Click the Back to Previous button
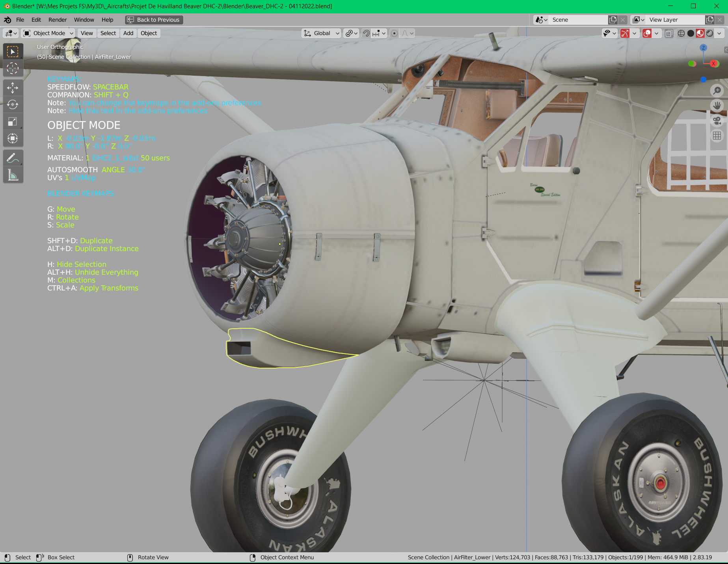728x564 pixels. (153, 19)
